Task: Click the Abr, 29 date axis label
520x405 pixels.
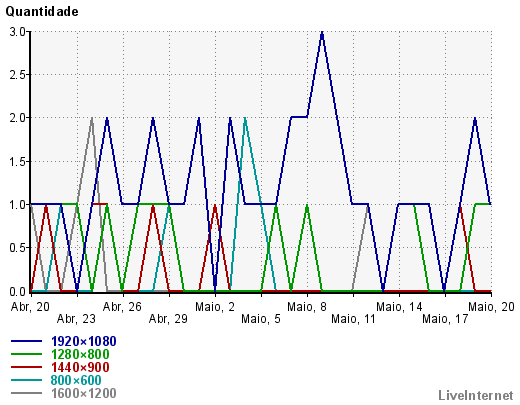Action: [x=168, y=319]
